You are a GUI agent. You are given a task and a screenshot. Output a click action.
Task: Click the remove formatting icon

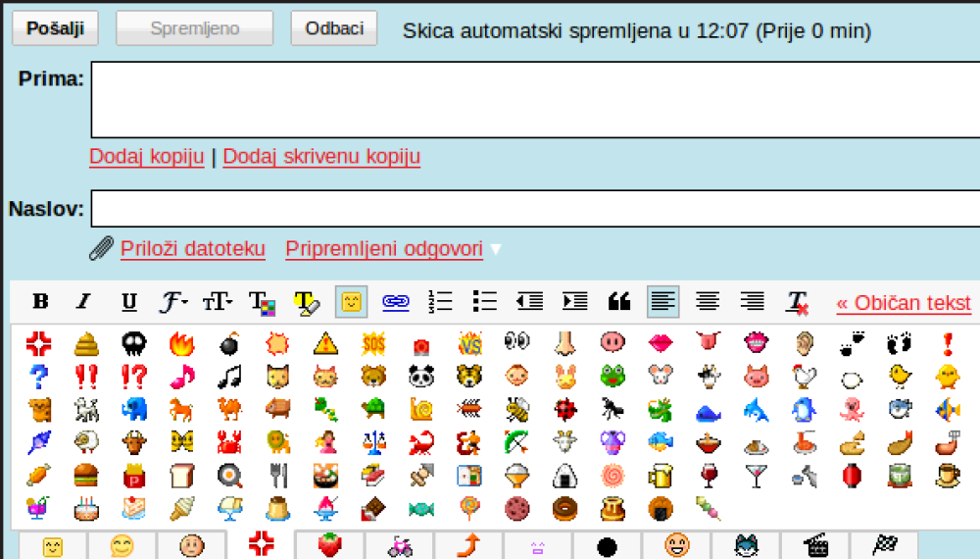tap(797, 303)
